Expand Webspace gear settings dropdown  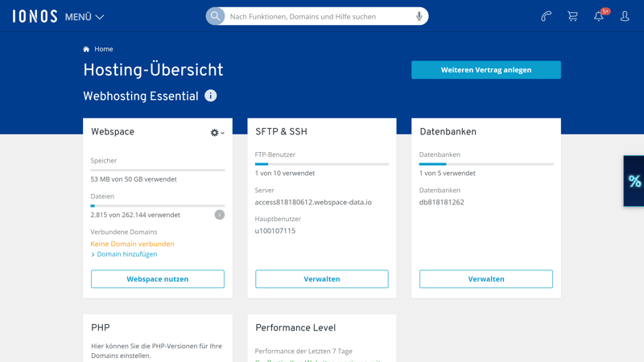click(217, 133)
